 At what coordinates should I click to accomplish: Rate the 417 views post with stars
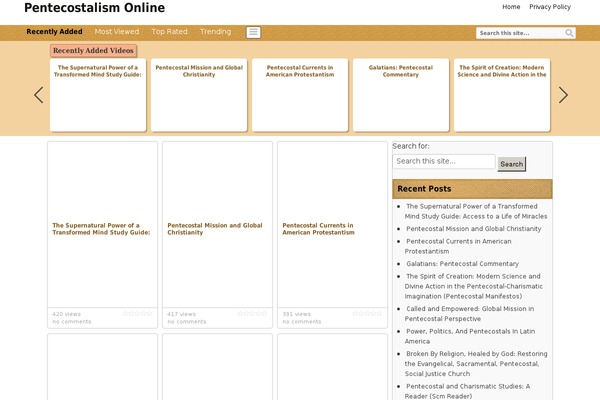pyautogui.click(x=252, y=313)
